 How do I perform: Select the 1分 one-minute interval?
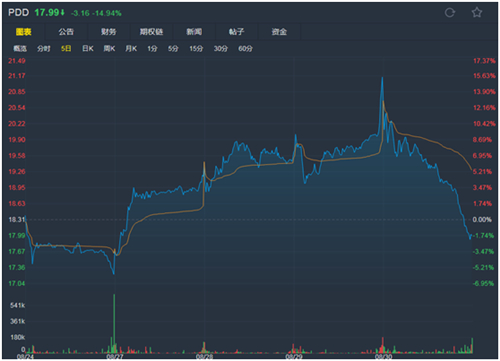[x=152, y=49]
